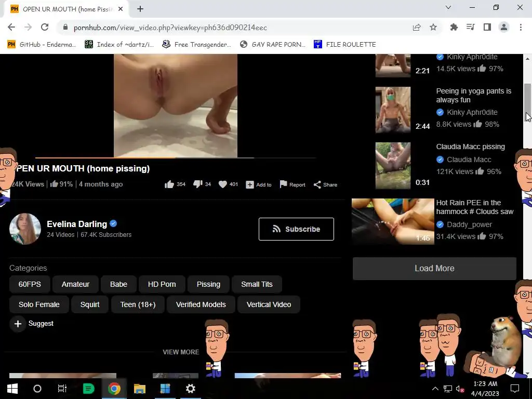The width and height of the screenshot is (532, 399).
Task: Open the Daddy_power channel link
Action: pyautogui.click(x=469, y=224)
